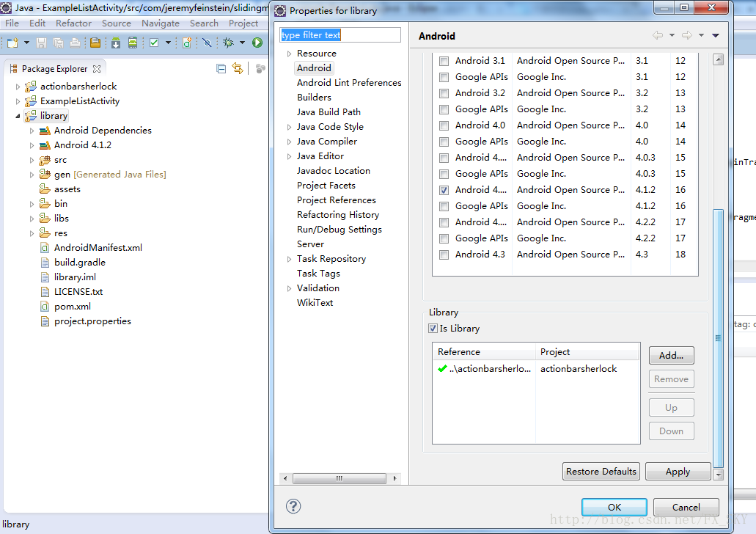
Task: Click the New Android XML file icon
Action: 187,43
